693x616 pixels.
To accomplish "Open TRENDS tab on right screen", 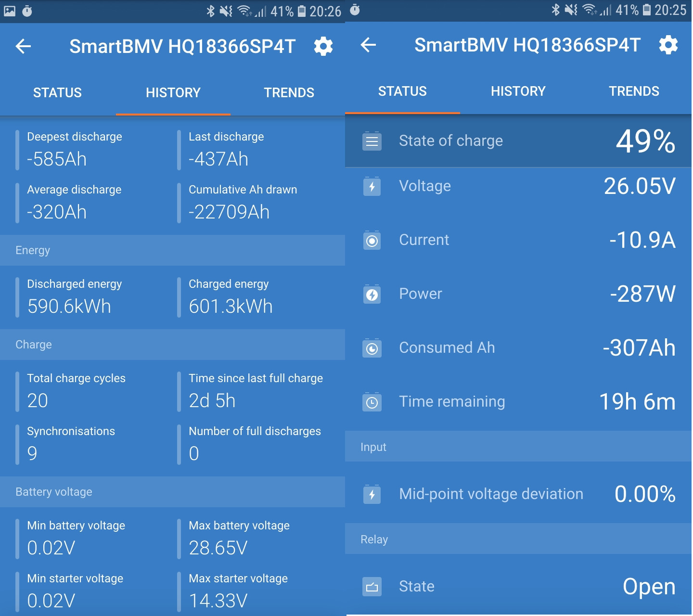I will (634, 91).
